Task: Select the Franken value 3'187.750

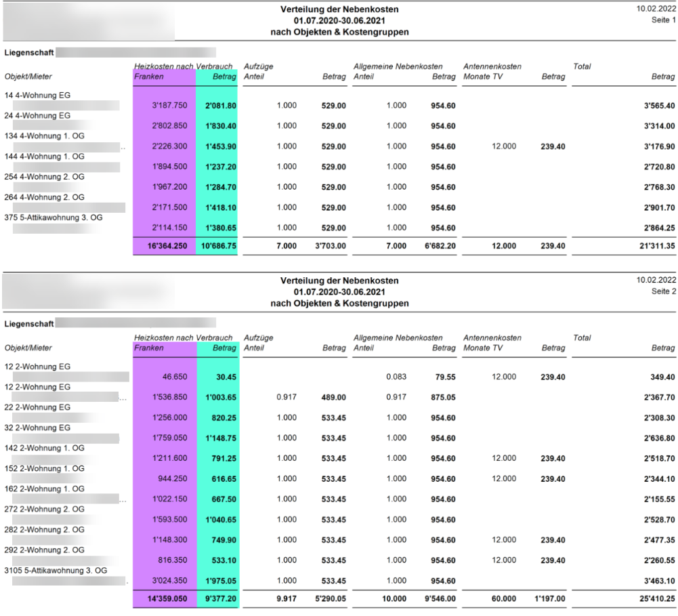Action: (169, 106)
